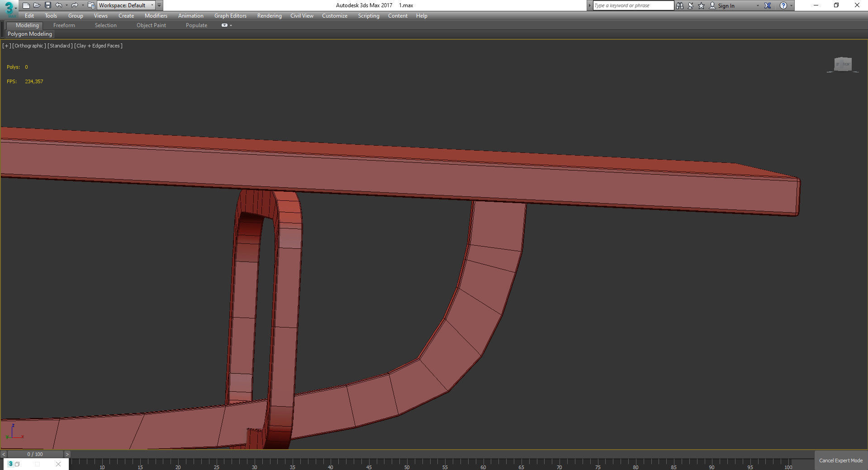Open the Content menu
Image resolution: width=868 pixels, height=470 pixels.
coord(398,16)
